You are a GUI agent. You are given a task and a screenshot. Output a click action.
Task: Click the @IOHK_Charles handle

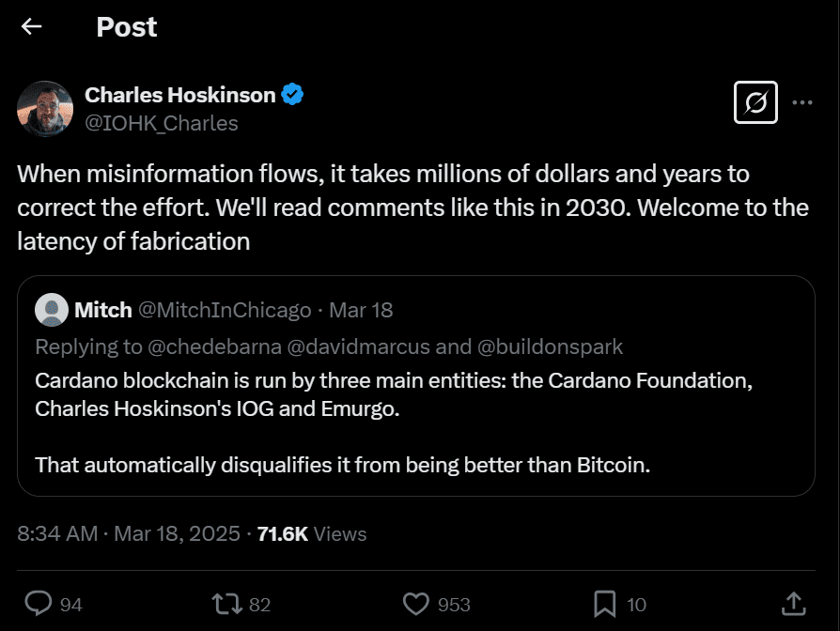(x=162, y=123)
